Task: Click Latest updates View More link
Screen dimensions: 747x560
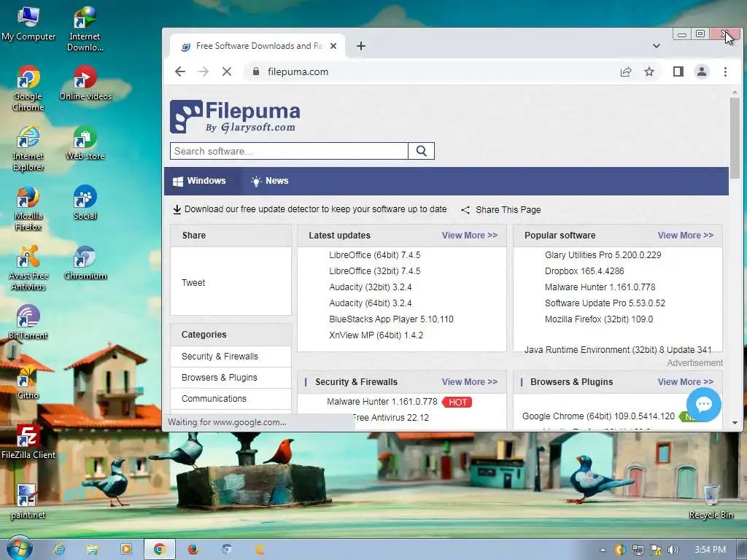Action: [x=469, y=236]
